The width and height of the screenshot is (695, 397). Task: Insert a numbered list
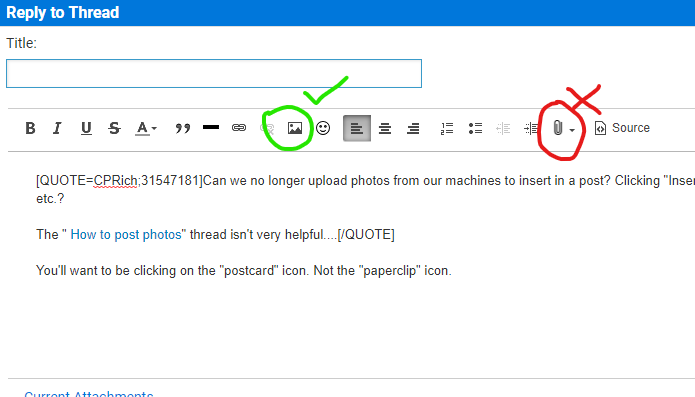(x=447, y=128)
